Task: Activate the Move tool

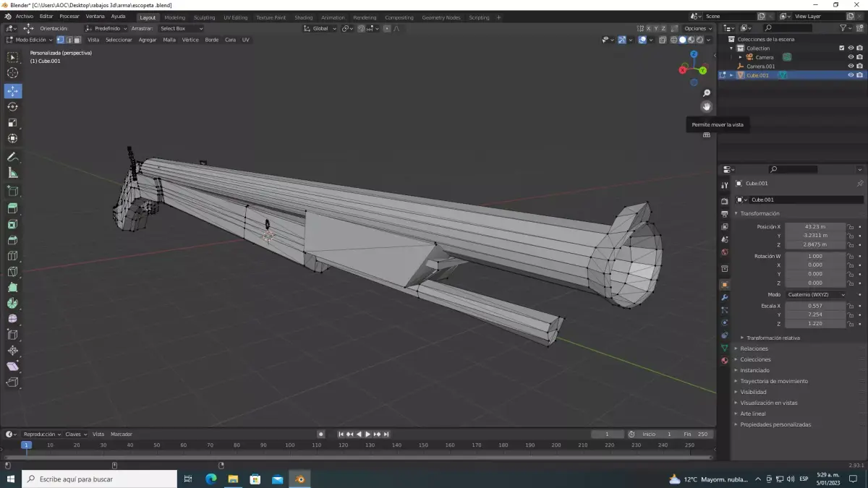Action: [13, 91]
